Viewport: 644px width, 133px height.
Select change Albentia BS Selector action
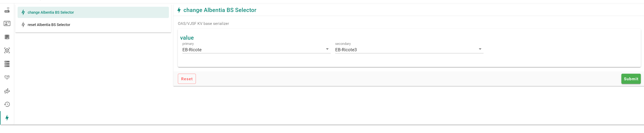[x=93, y=12]
